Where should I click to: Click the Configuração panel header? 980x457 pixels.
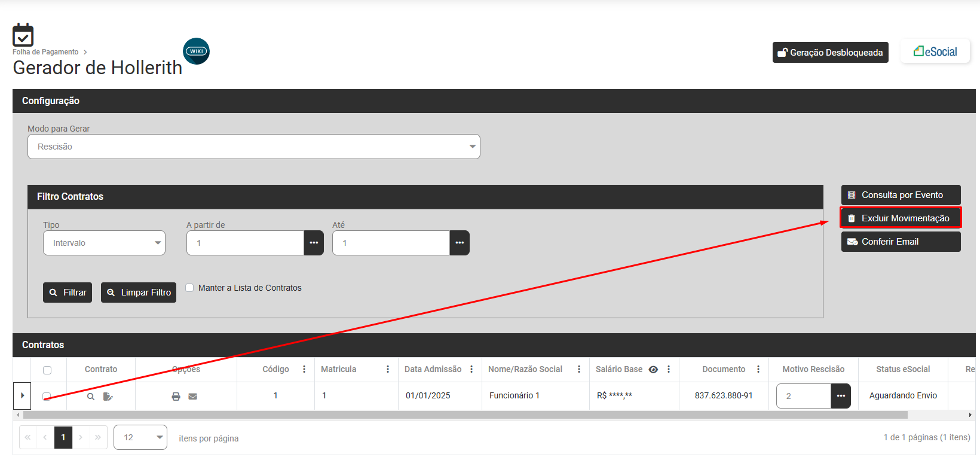coord(494,101)
